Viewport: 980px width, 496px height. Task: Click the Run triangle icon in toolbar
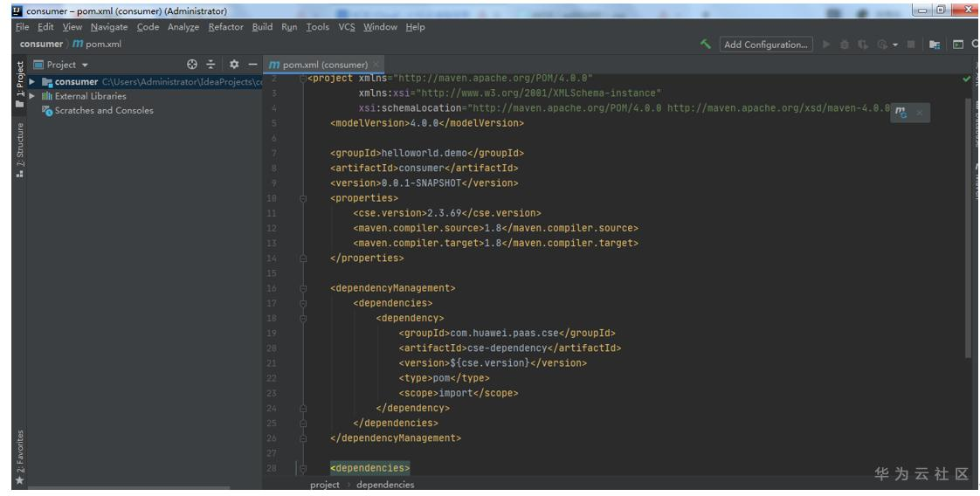826,45
